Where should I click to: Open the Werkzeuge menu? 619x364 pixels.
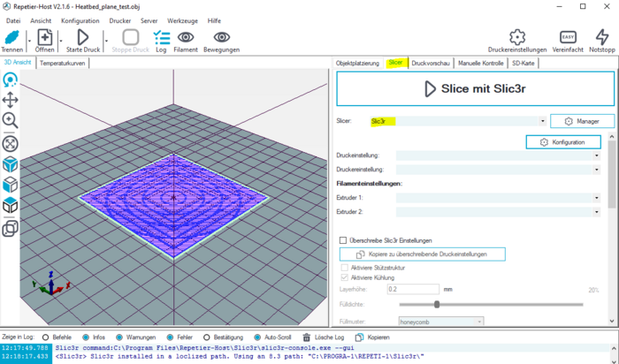click(x=182, y=19)
